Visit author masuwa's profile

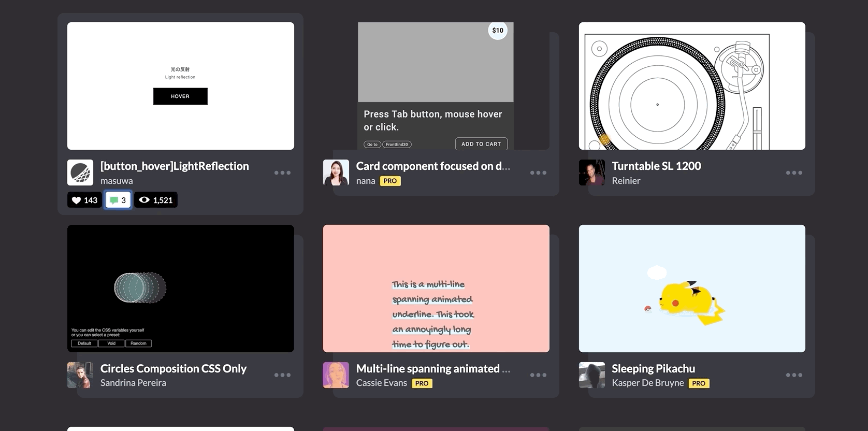(x=117, y=181)
